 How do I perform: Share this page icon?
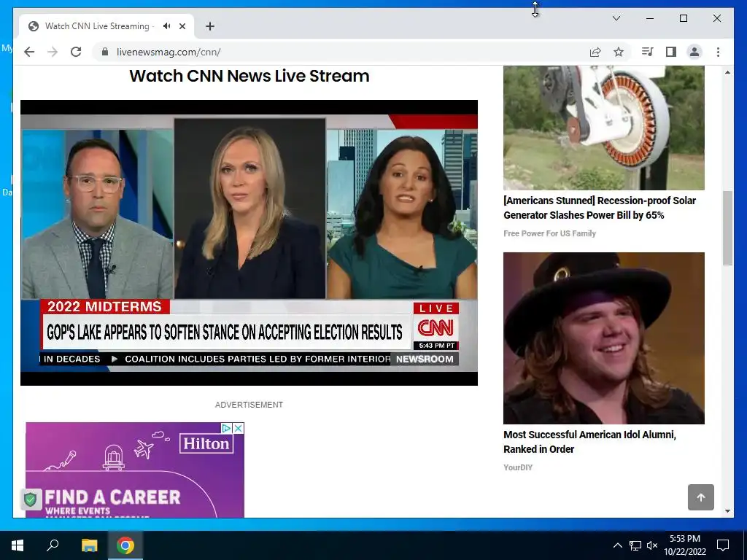(x=595, y=52)
